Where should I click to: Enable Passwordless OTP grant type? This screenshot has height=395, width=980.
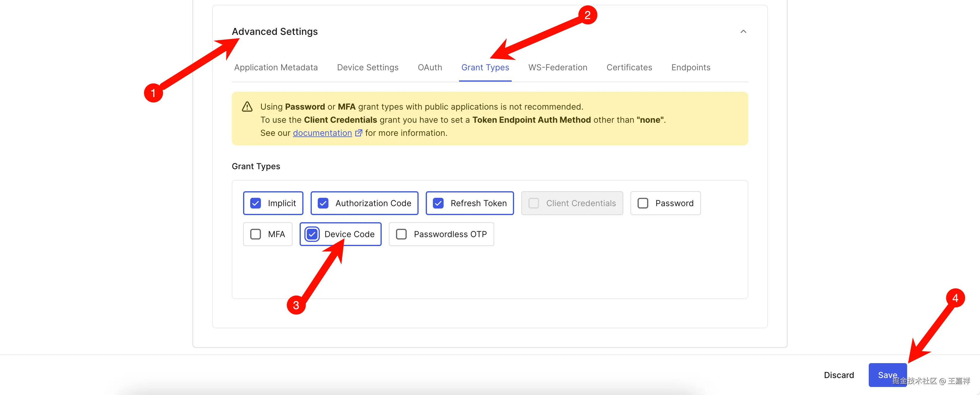[401, 234]
